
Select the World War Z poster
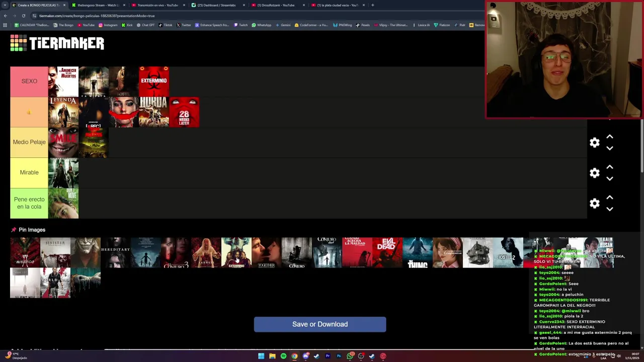click(55, 283)
